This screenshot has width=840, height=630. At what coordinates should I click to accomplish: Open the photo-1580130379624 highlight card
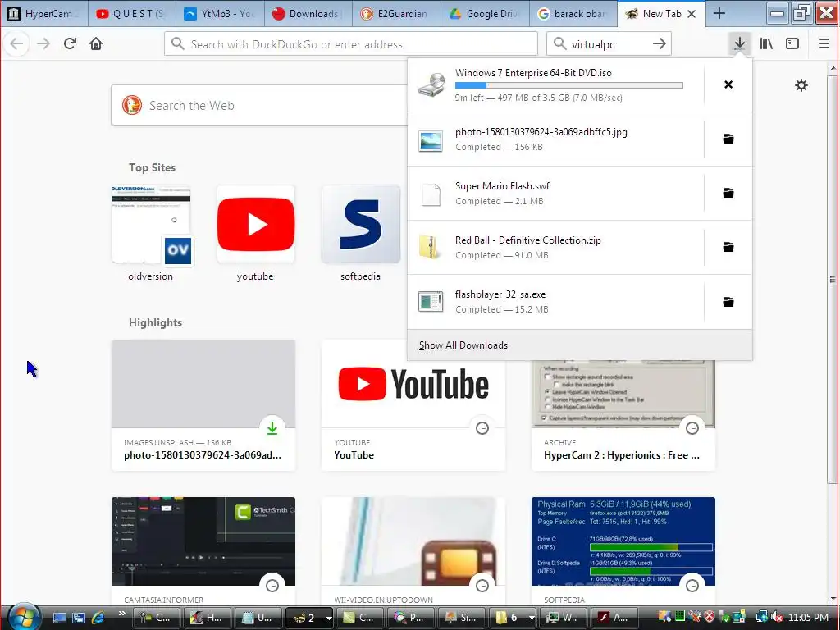coord(203,405)
